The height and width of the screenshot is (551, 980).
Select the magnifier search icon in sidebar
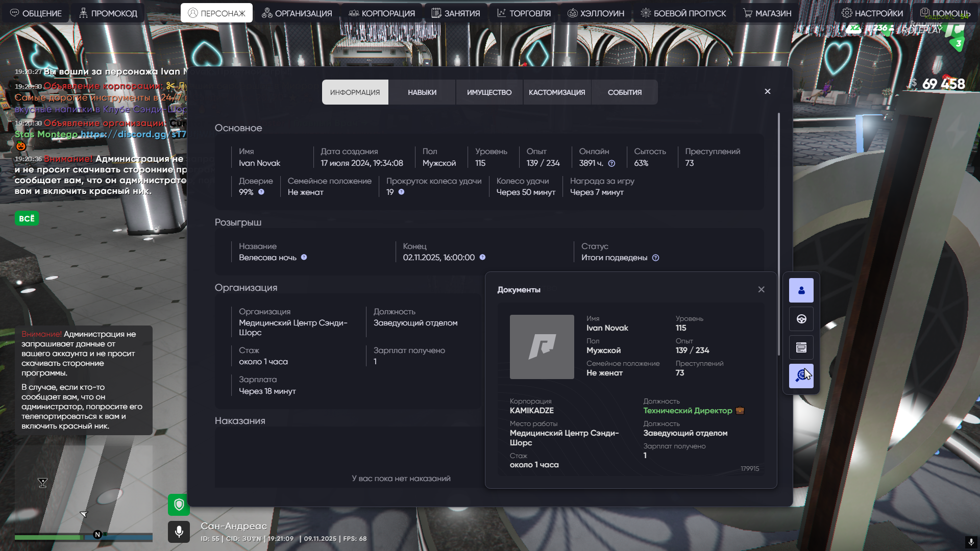[x=801, y=376]
